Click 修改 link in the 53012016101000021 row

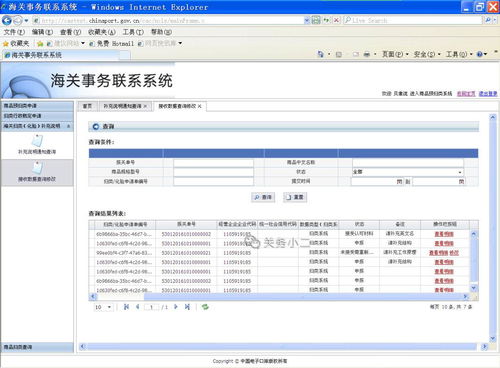[x=454, y=253]
